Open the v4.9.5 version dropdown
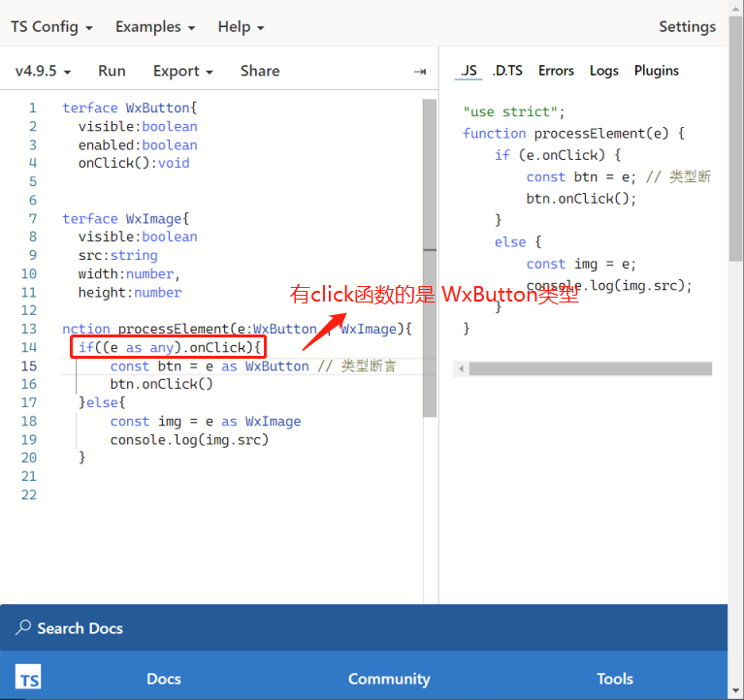The width and height of the screenshot is (744, 700). (43, 71)
